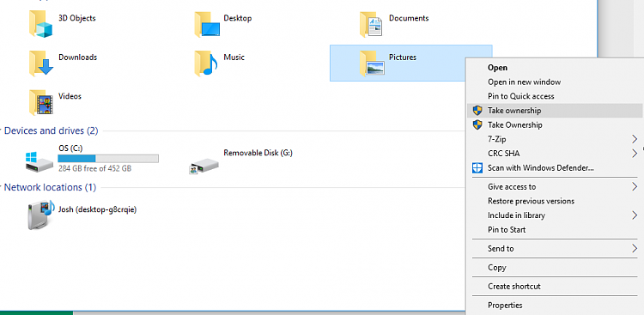The image size is (644, 315).
Task: Select the Removable Disk (G:) drive icon
Action: pyautogui.click(x=204, y=165)
